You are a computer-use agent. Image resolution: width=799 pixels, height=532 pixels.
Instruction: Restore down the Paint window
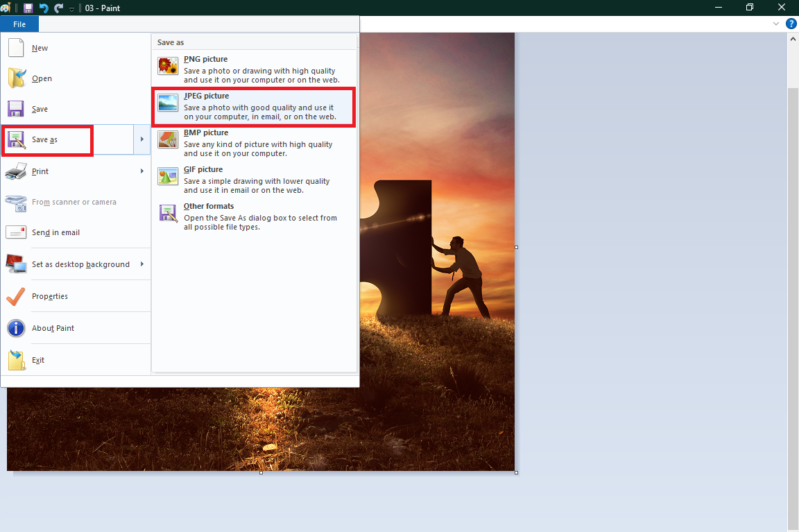coord(750,7)
